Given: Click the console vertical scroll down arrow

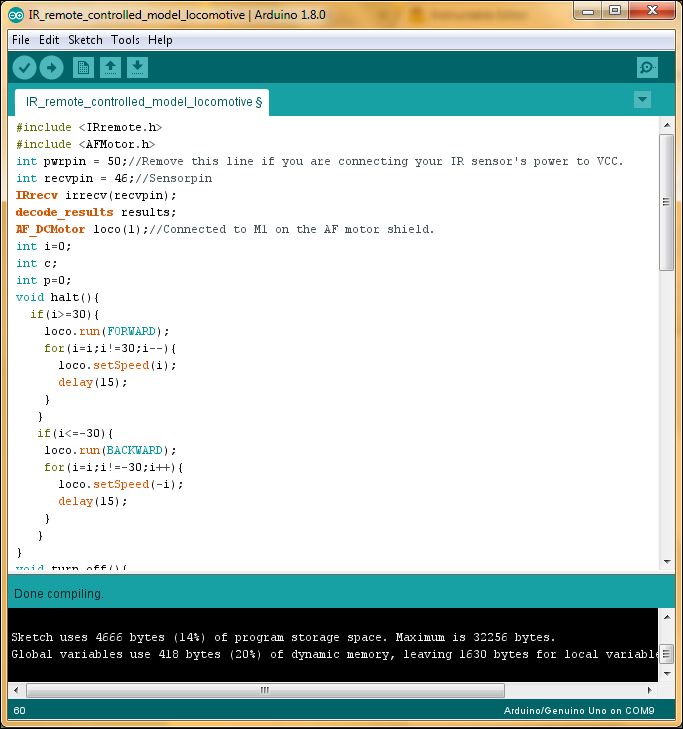Looking at the screenshot, I should coord(667,674).
